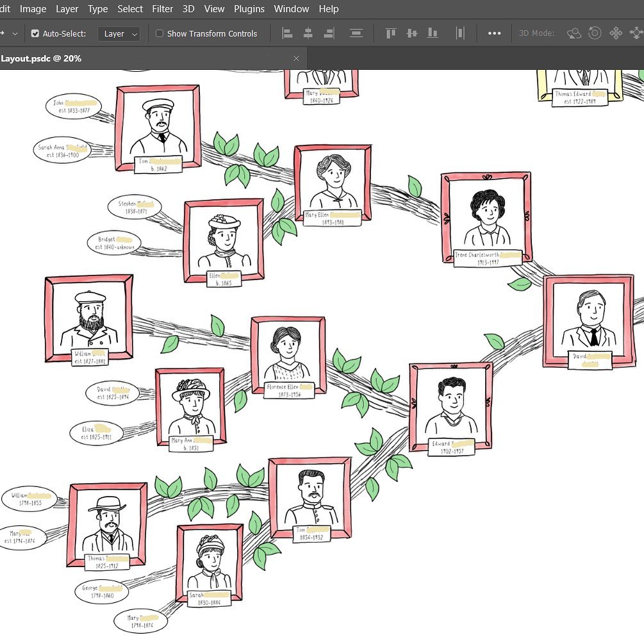Open the Plugins menu

pos(249,9)
